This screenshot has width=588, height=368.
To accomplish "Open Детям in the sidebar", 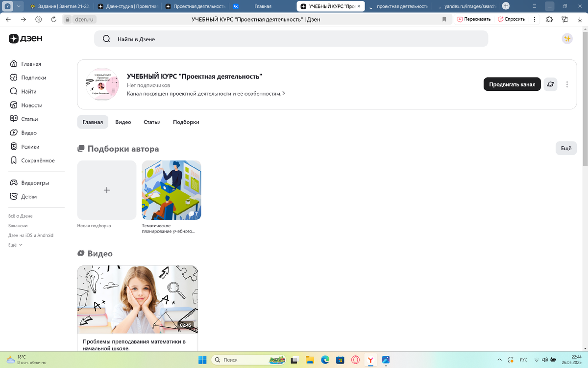I will 23,196.
